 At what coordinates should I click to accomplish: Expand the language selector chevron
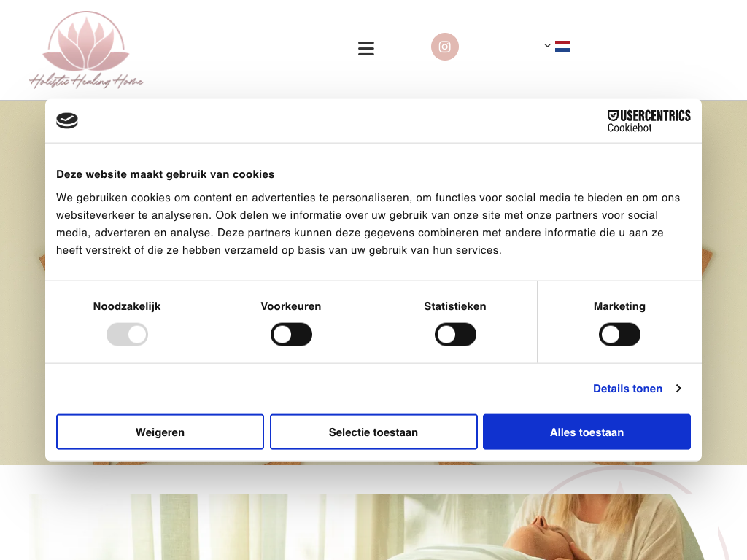coord(547,46)
